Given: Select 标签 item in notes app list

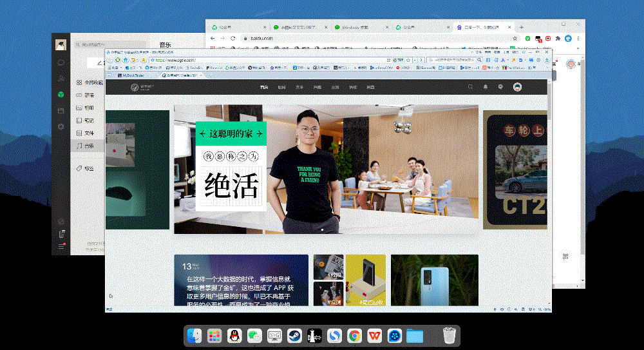Looking at the screenshot, I should tap(88, 169).
